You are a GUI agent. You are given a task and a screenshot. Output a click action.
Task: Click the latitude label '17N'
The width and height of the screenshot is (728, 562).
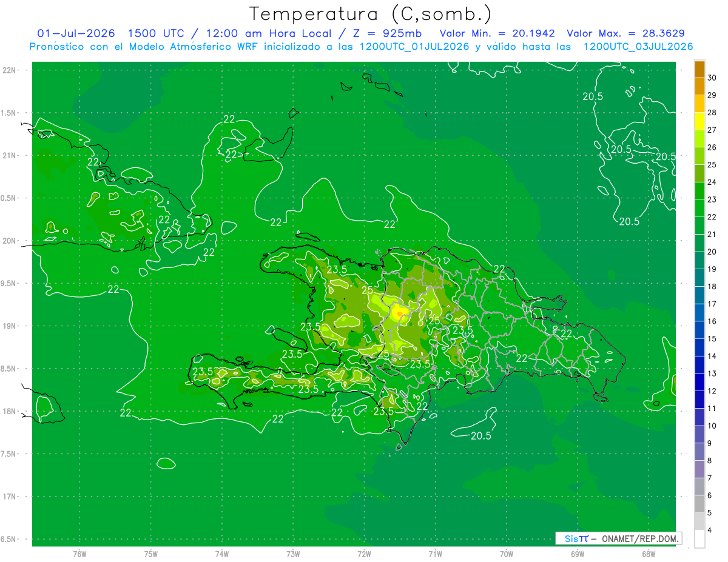coord(9,497)
